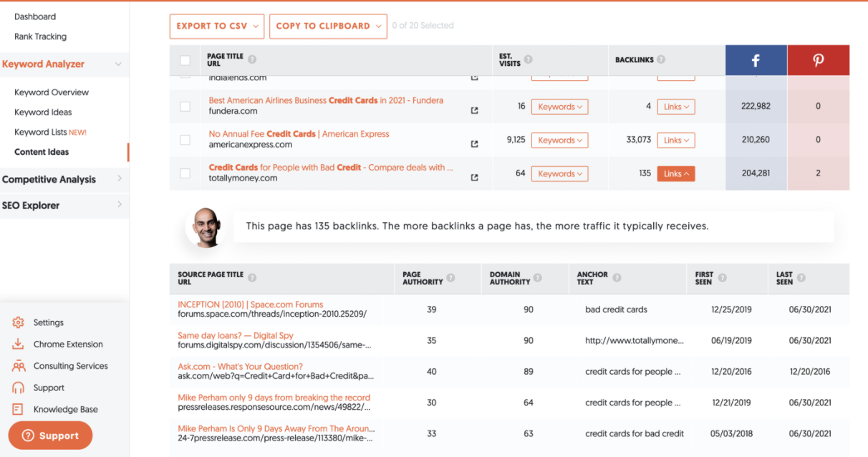Image resolution: width=868 pixels, height=457 pixels.
Task: Open Keyword Overview menu item
Action: [x=52, y=92]
